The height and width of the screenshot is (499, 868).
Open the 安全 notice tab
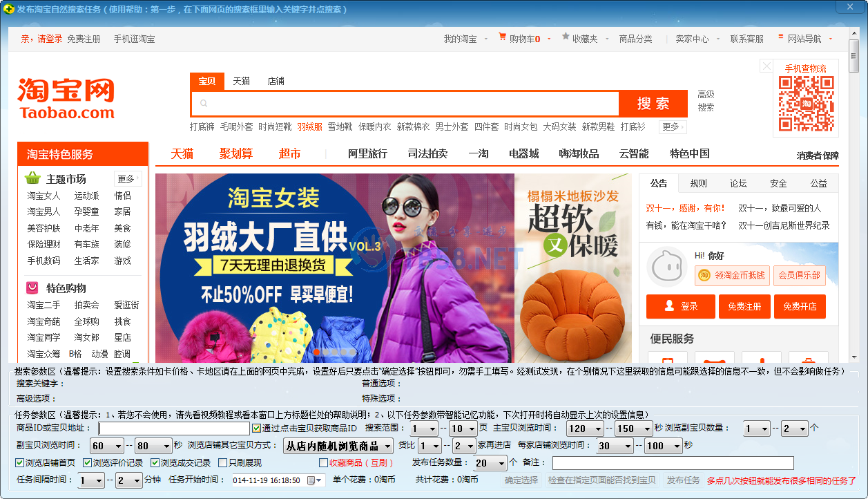[779, 183]
